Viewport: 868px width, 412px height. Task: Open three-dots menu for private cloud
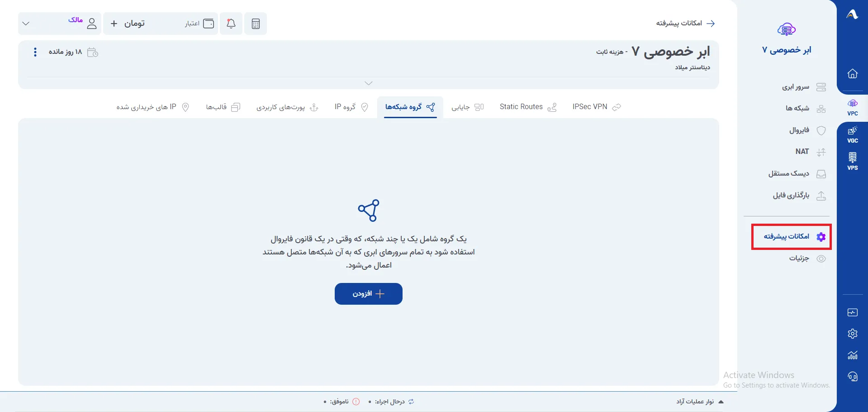35,52
